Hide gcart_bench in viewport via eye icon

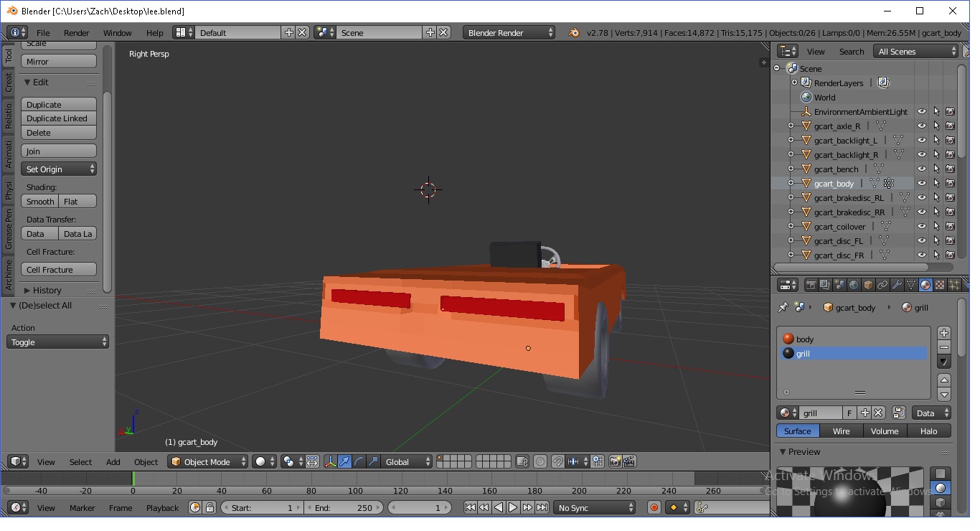922,169
